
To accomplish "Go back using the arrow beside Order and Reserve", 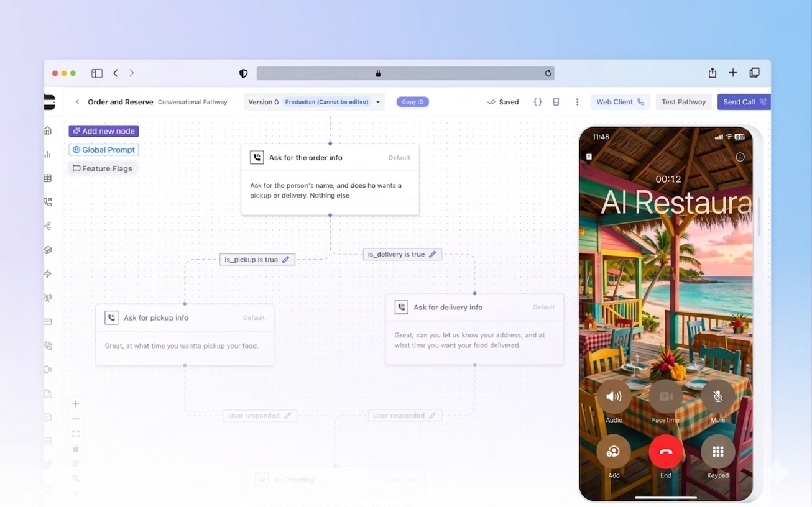I will point(77,102).
